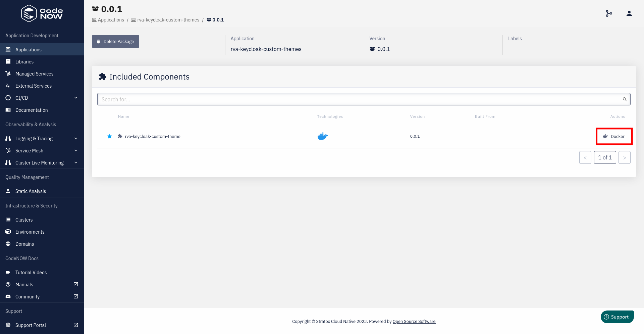Screen dimensions: 644x334
Task: Click the Name column header
Action: tap(123, 116)
